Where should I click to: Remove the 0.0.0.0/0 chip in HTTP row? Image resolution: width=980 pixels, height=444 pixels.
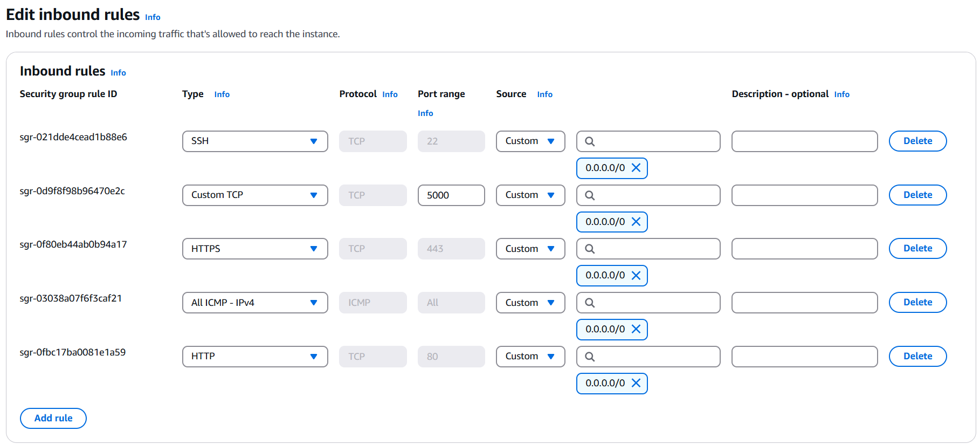[636, 383]
